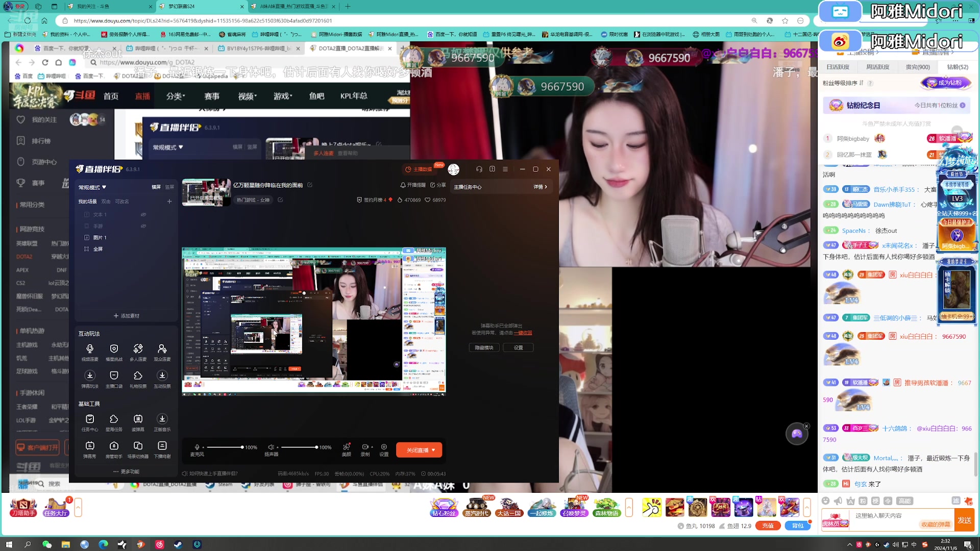980x551 pixels.
Task: Open 房管助手 tool icon
Action: point(114,449)
